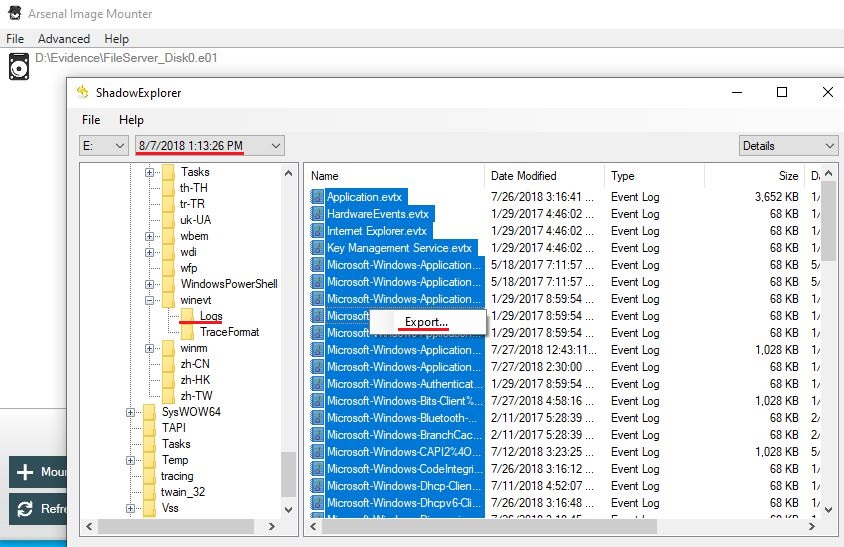Click the Microsoft-Windows-CodeIntegri file icon
The image size is (844, 547).
tap(318, 469)
